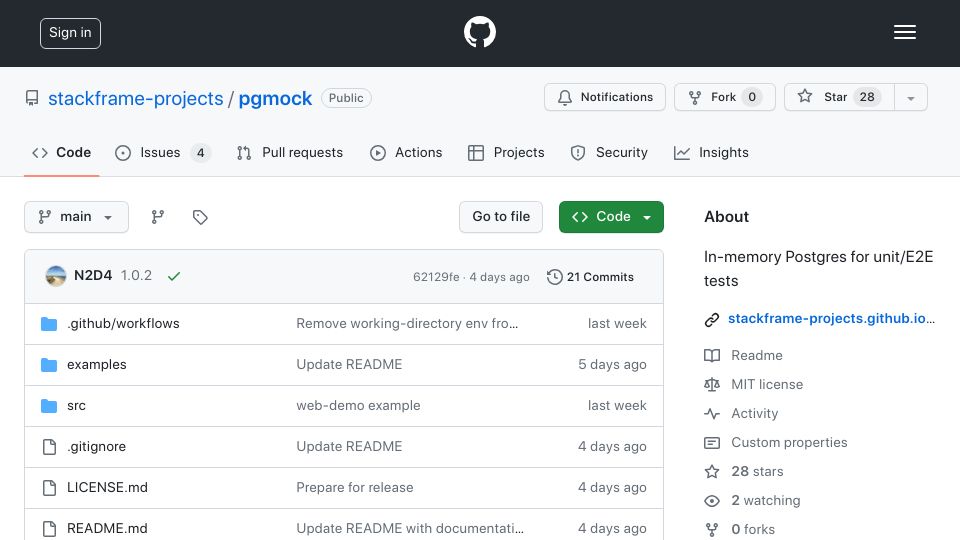
Task: Open the Projects tab
Action: coord(506,152)
